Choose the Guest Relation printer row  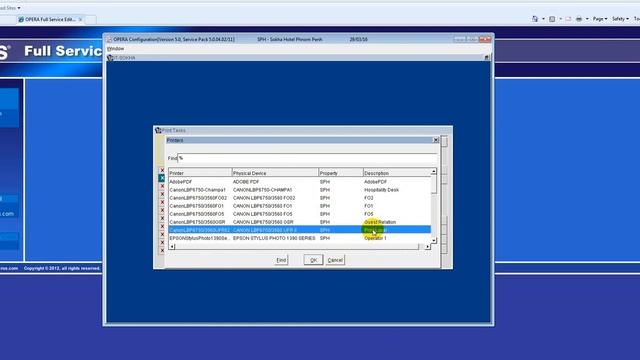[300, 222]
